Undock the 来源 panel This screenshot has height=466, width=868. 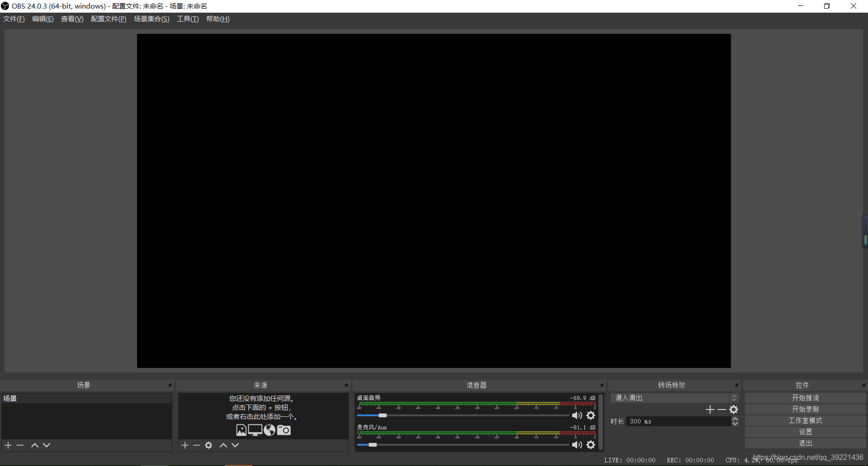346,386
